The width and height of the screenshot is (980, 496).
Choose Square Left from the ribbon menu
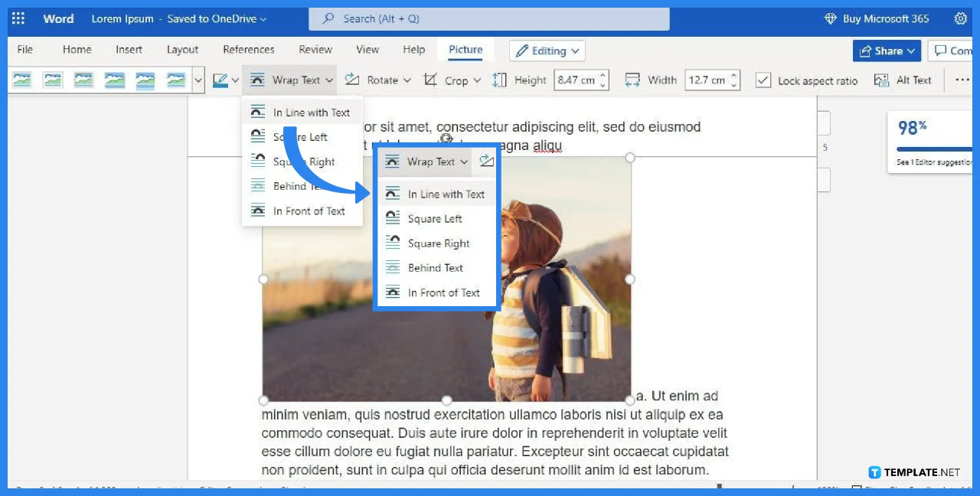tap(300, 137)
